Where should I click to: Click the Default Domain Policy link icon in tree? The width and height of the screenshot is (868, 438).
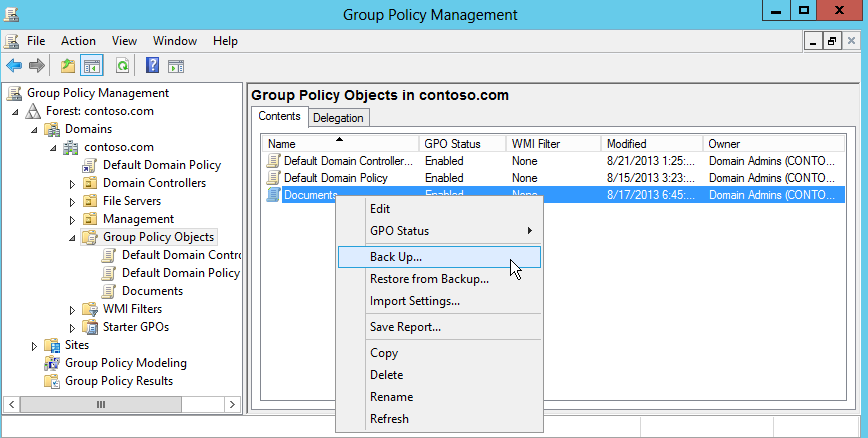click(x=89, y=165)
